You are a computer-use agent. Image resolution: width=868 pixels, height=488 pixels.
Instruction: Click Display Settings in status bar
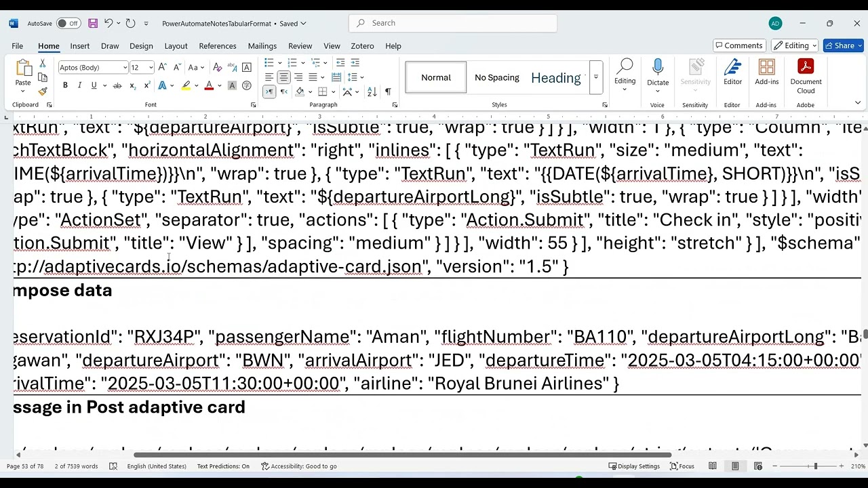634,466
